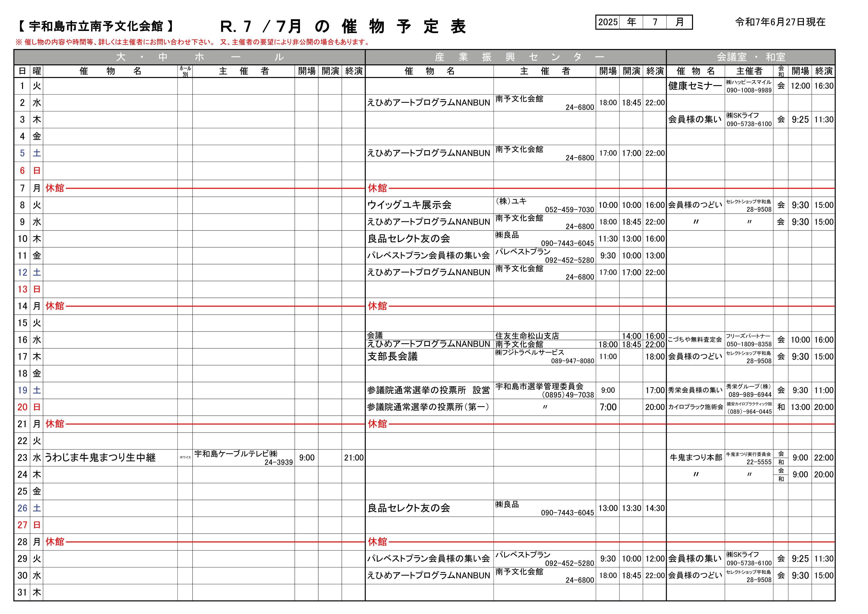Select the 産業振興センター section header
Screen dimensions: 868x614
point(516,57)
